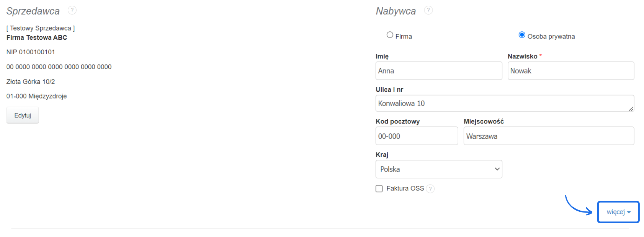Click the Nazwisko field containing Nowak
The height and width of the screenshot is (237, 644).
tap(570, 71)
